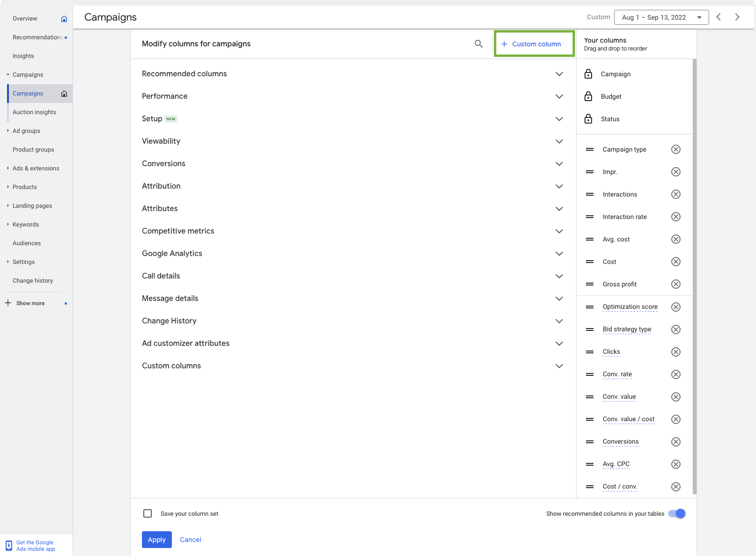Viewport: 756px width, 556px height.
Task: Click the plus icon on Show more
Action: (x=7, y=303)
